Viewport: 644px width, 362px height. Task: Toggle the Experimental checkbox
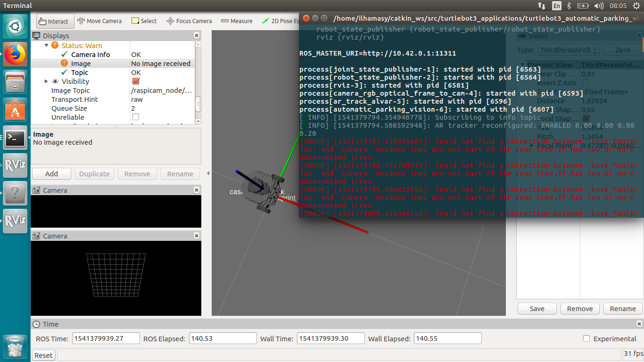(586, 337)
